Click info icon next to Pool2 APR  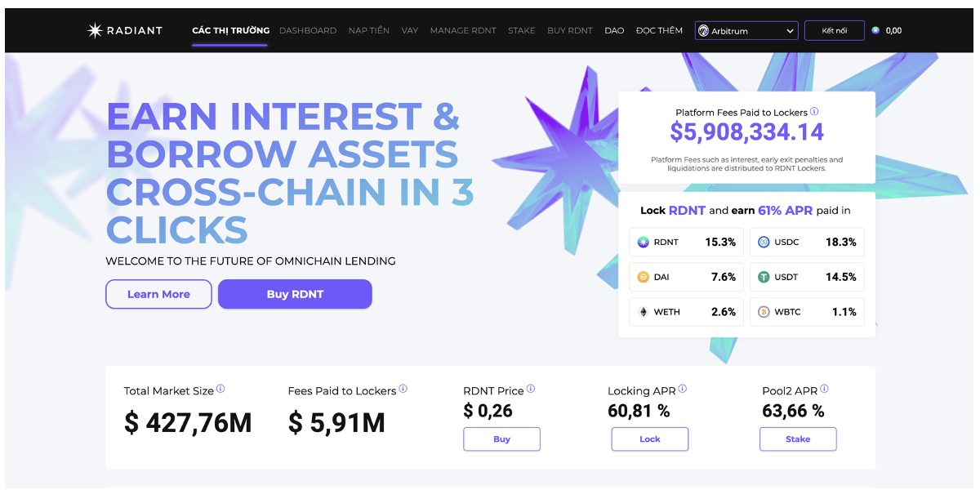(824, 390)
